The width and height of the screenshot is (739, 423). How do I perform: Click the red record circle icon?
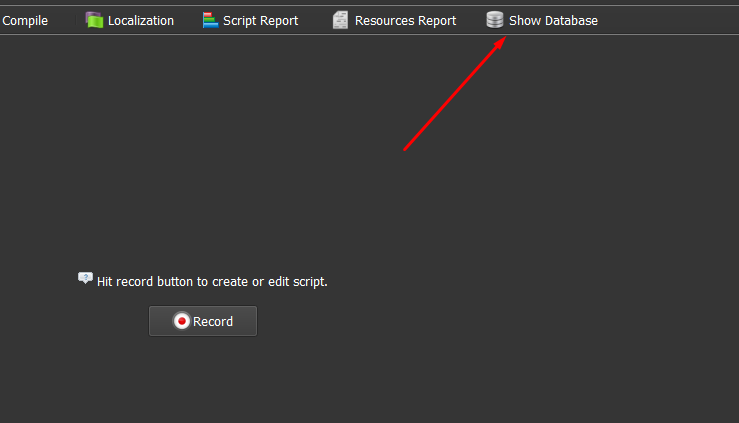tap(181, 321)
